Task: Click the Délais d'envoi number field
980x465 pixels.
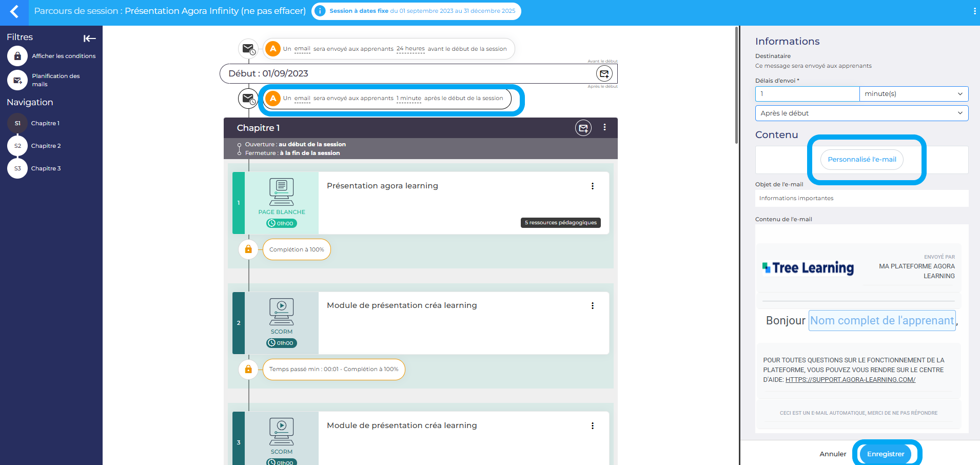Action: (x=807, y=94)
